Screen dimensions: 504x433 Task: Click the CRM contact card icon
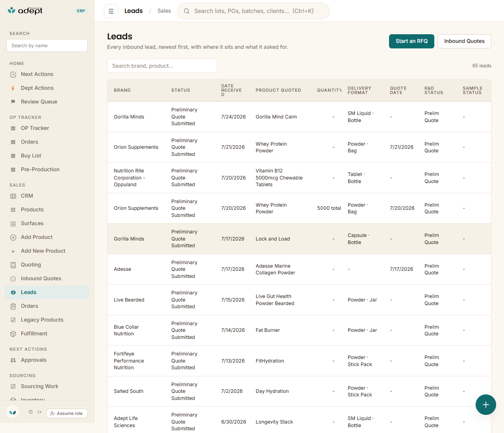(x=13, y=196)
